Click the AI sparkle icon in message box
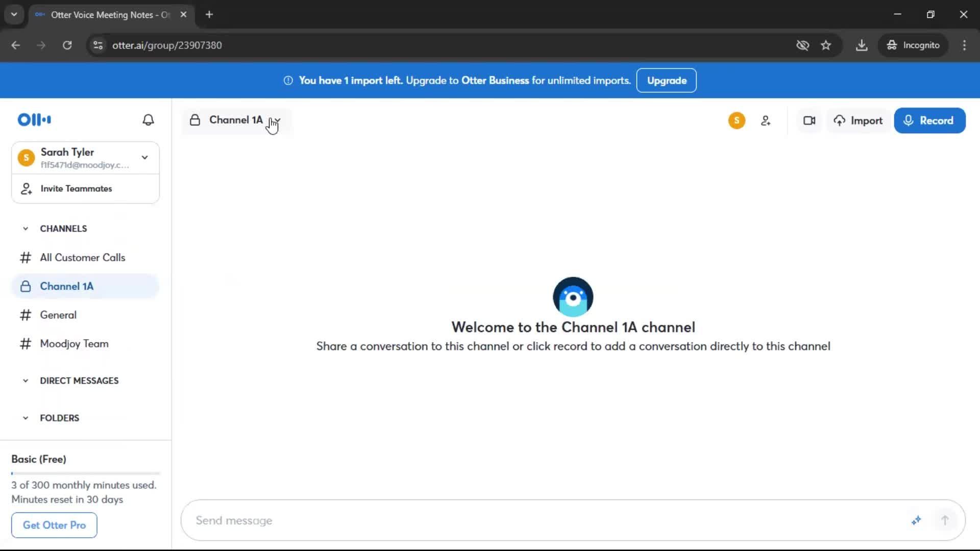This screenshot has width=980, height=551. [916, 520]
